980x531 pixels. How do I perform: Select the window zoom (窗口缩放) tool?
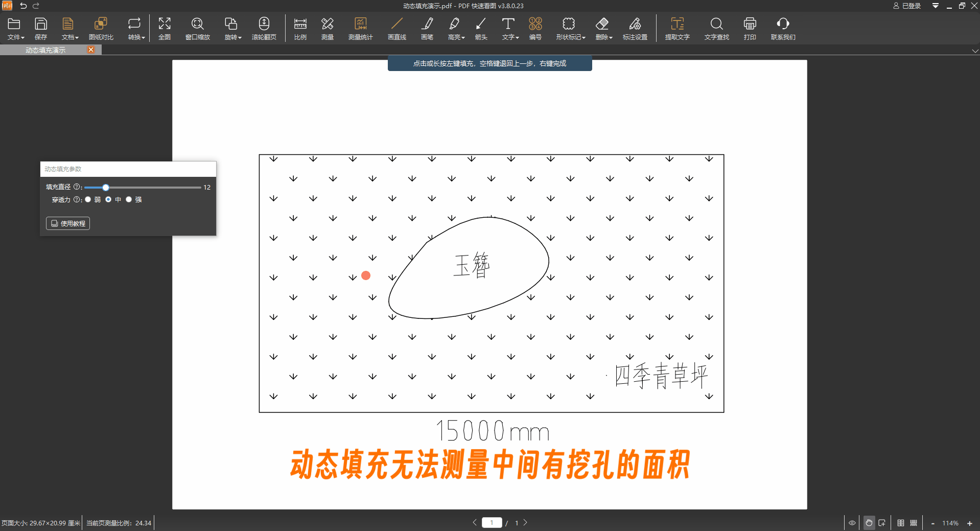coord(197,29)
